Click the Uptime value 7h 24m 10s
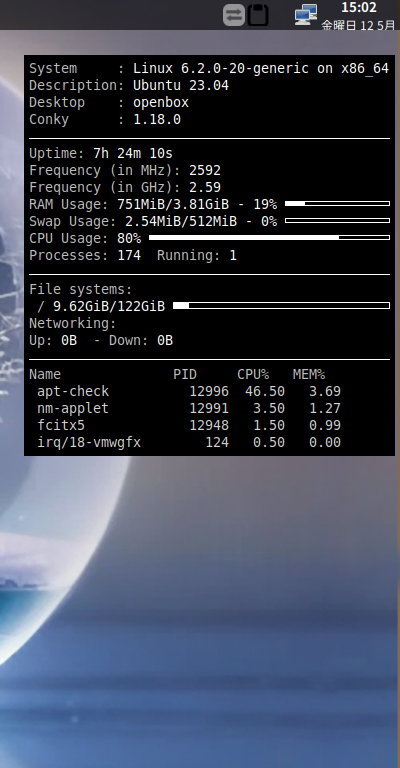Screen dimensions: 400x768 [133, 153]
